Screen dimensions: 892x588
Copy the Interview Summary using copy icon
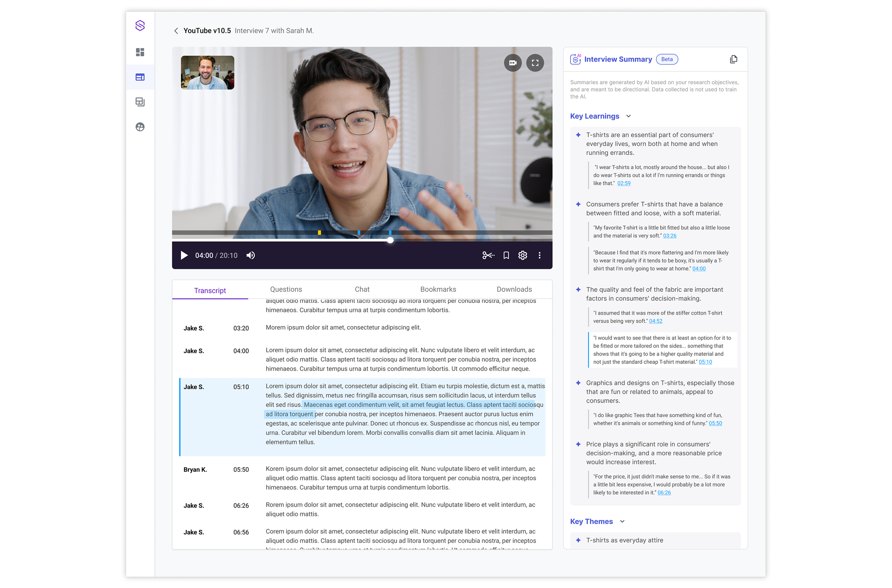tap(733, 59)
